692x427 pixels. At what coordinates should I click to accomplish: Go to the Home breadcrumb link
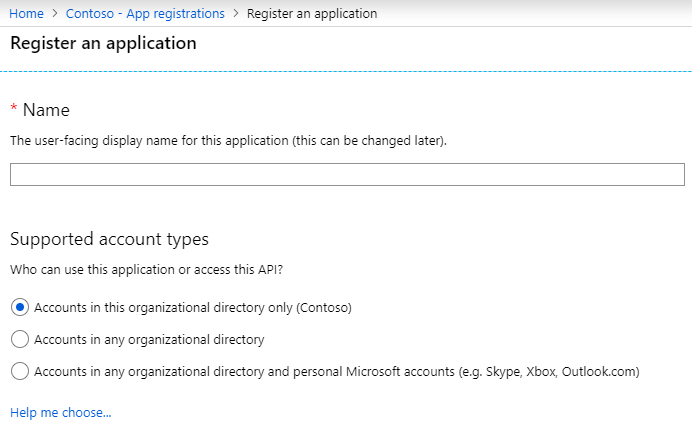pyautogui.click(x=26, y=14)
